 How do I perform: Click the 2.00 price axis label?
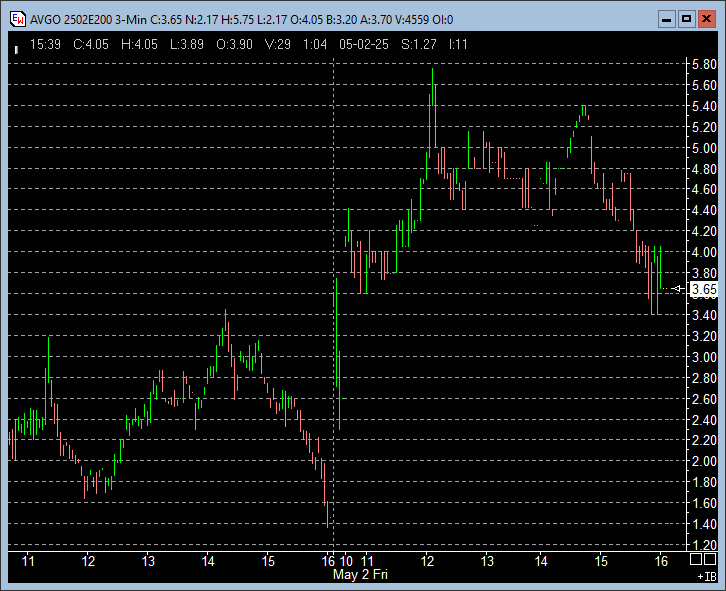(704, 461)
